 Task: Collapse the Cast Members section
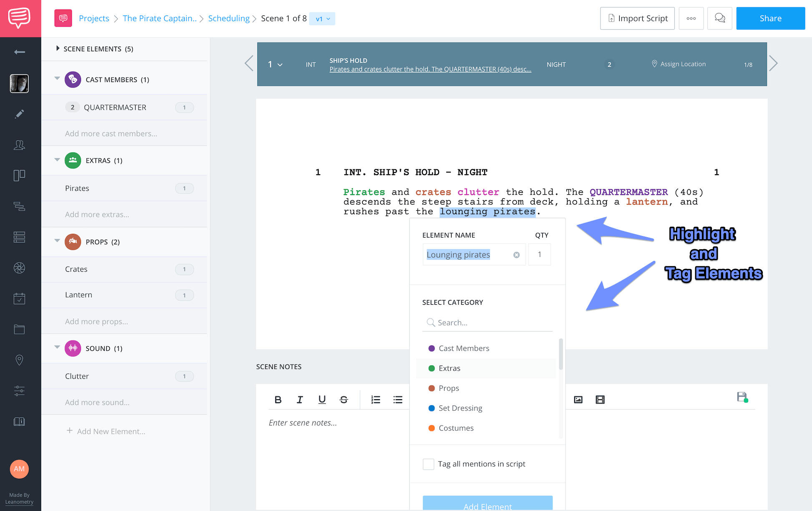pyautogui.click(x=57, y=79)
